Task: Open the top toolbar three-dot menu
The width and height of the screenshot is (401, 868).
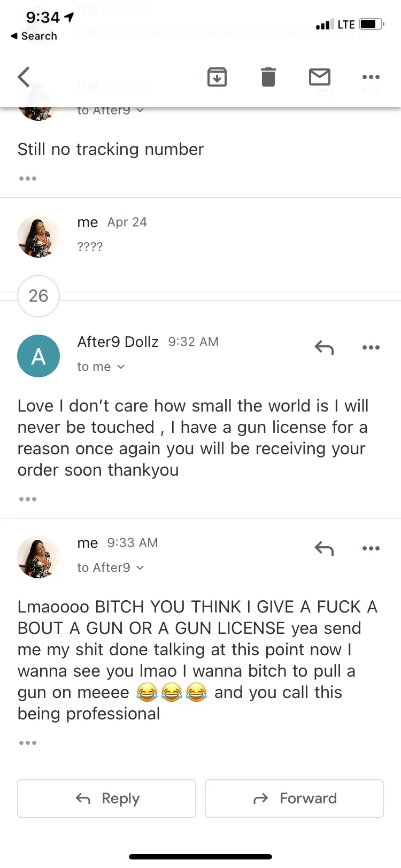Action: click(371, 77)
